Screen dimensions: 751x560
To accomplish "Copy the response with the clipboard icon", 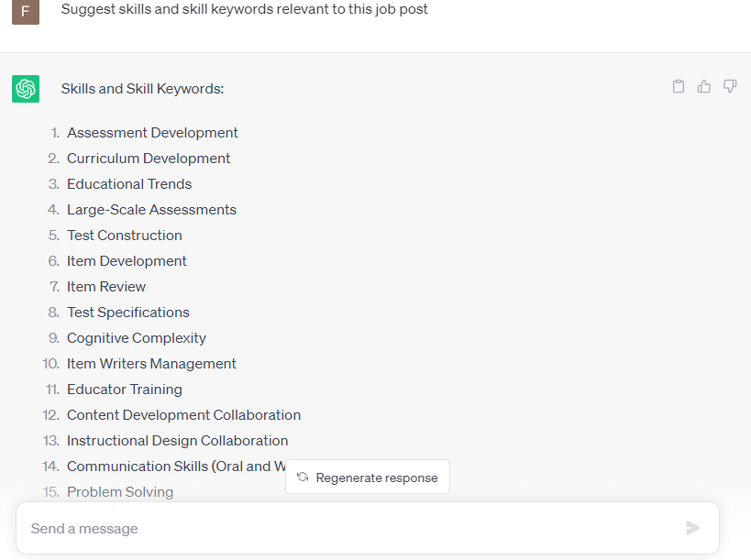I will coord(679,87).
